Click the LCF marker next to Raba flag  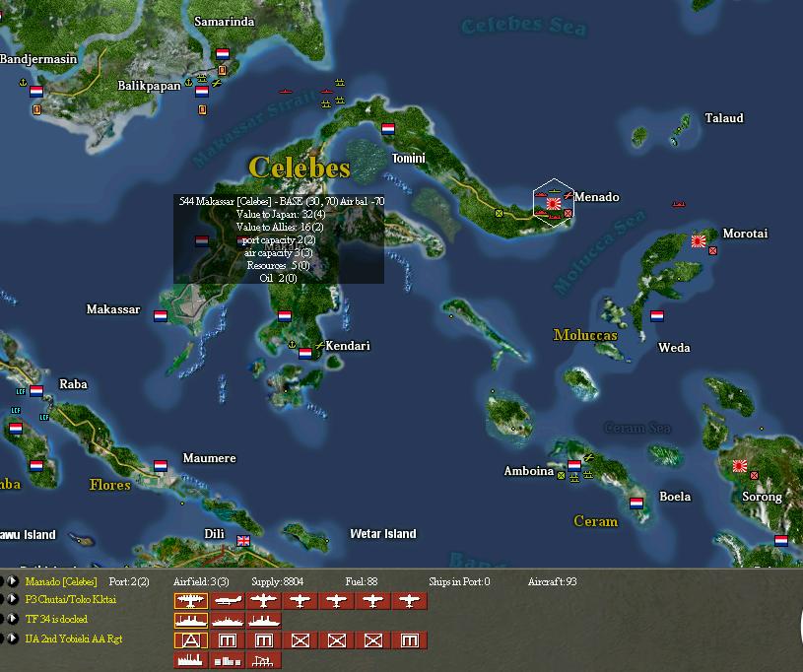(21, 392)
